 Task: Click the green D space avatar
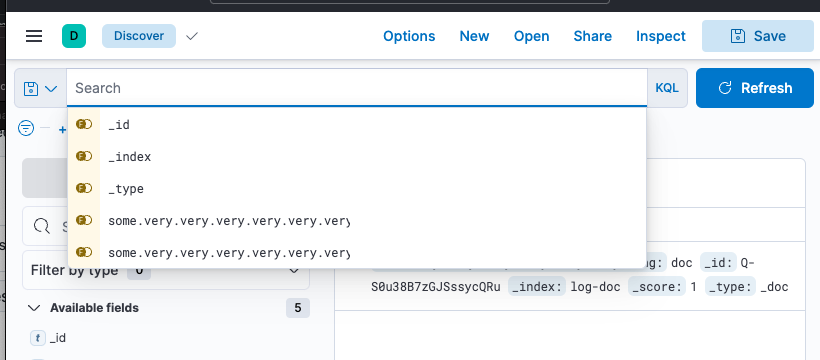click(x=74, y=36)
